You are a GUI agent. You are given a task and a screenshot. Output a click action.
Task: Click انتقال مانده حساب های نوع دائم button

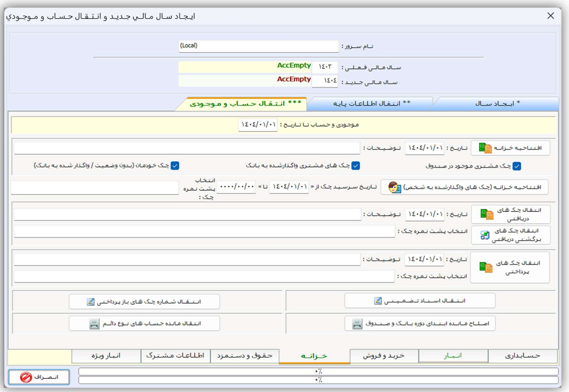click(144, 323)
